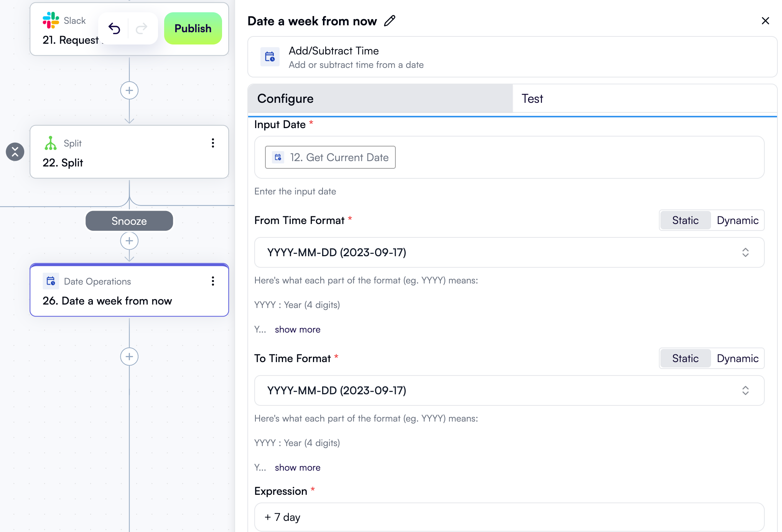Viewport: 782px width, 532px height.
Task: Open the kebab menu on the Split node
Action: (213, 143)
